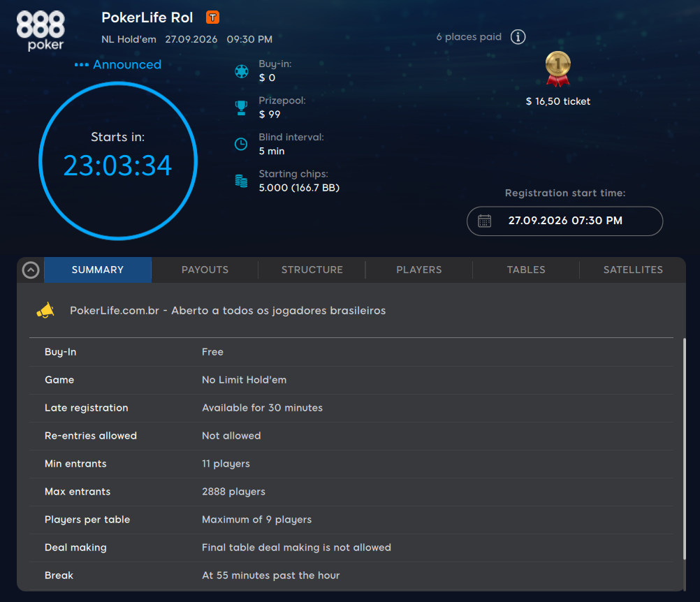Click the Prizepool '$ 99' value

pos(270,115)
